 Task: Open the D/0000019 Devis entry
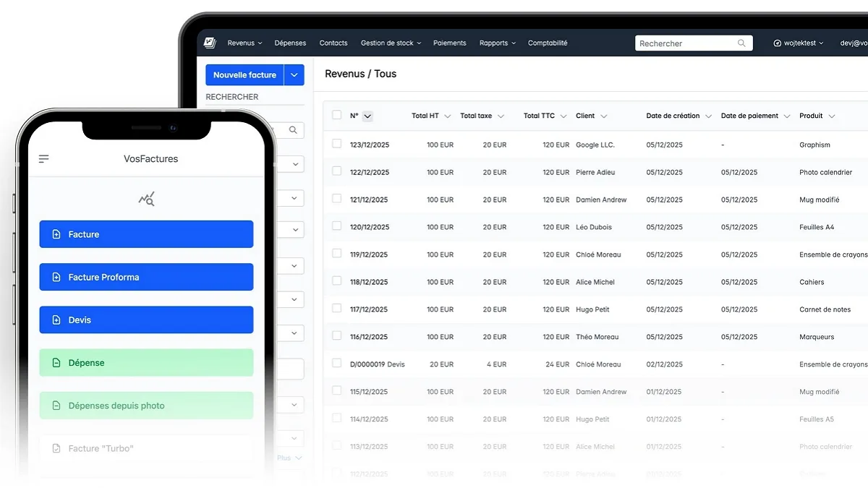point(378,364)
